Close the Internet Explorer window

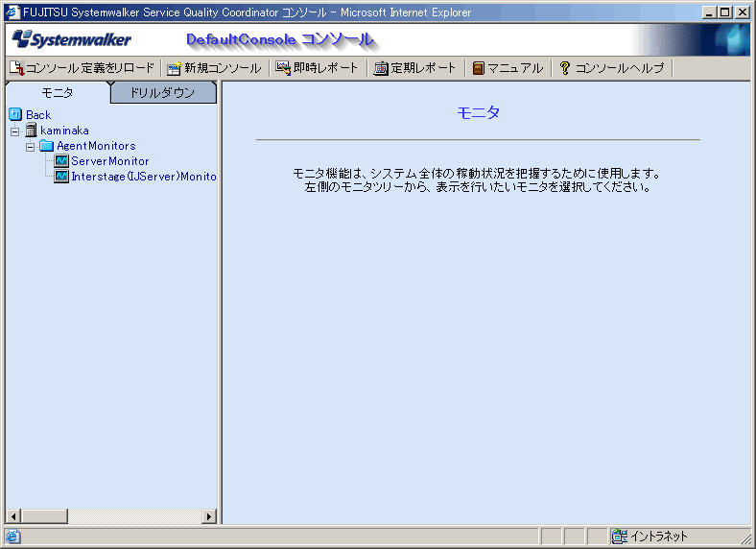742,12
